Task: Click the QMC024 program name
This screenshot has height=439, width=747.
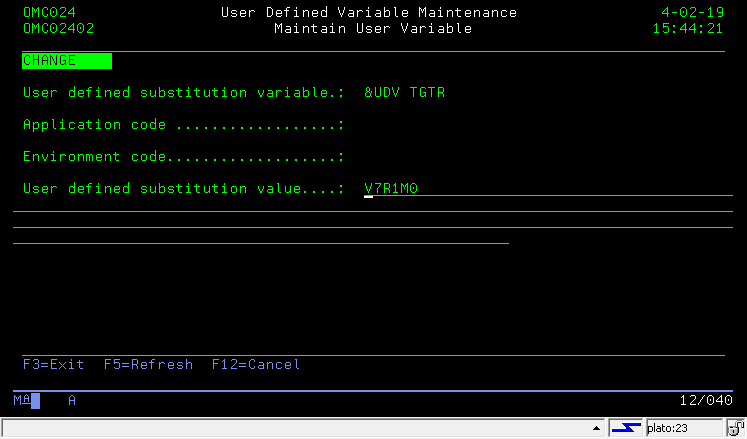Action: (49, 13)
